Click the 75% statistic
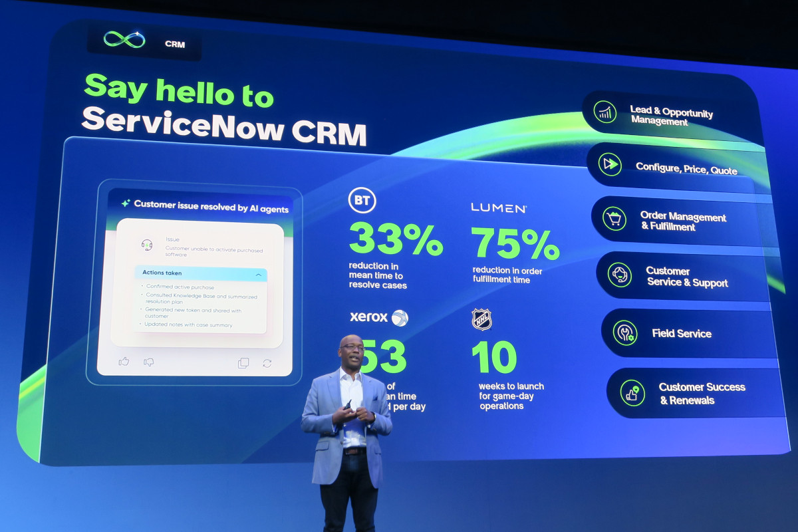 515,244
